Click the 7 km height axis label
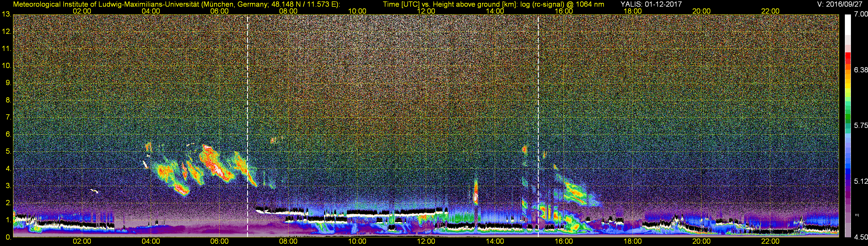The image size is (868, 246). tap(8, 117)
